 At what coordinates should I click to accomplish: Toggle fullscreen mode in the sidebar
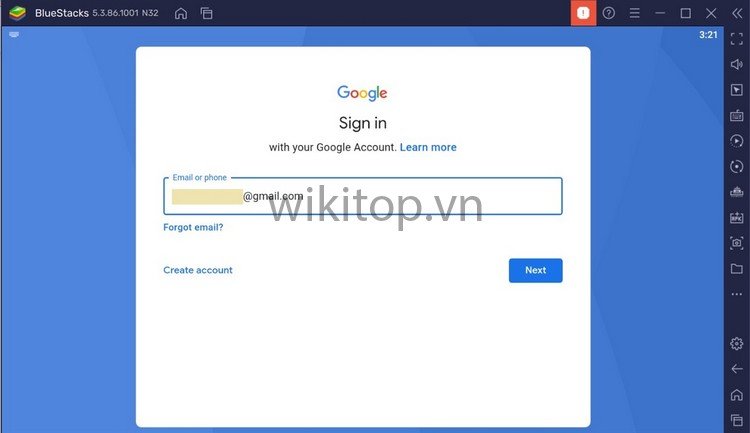point(737,39)
